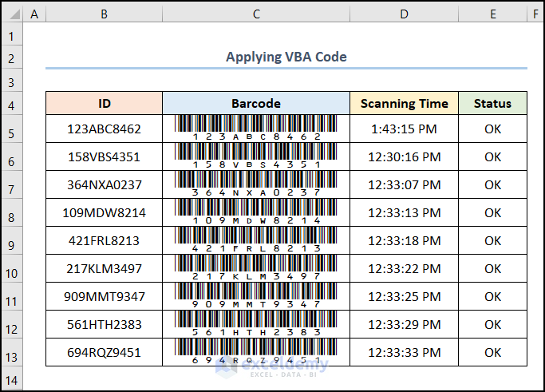The image size is (545, 392).
Task: Click the barcode image for 158VBS4351
Action: pyautogui.click(x=255, y=156)
